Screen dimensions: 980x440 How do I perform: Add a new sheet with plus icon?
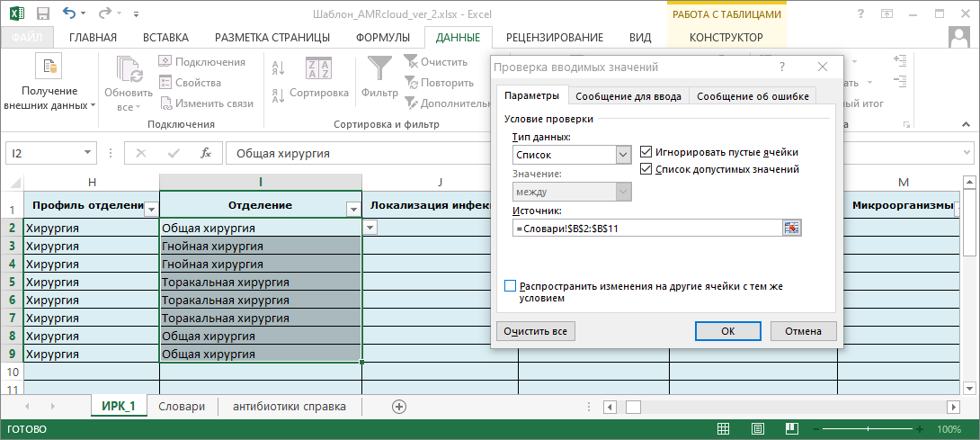399,406
